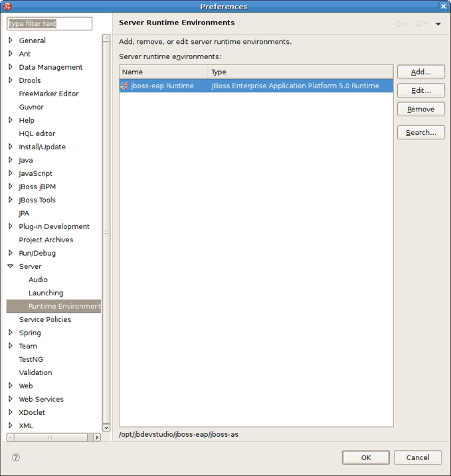
Task: Expand the XDoclet node
Action: click(11, 412)
